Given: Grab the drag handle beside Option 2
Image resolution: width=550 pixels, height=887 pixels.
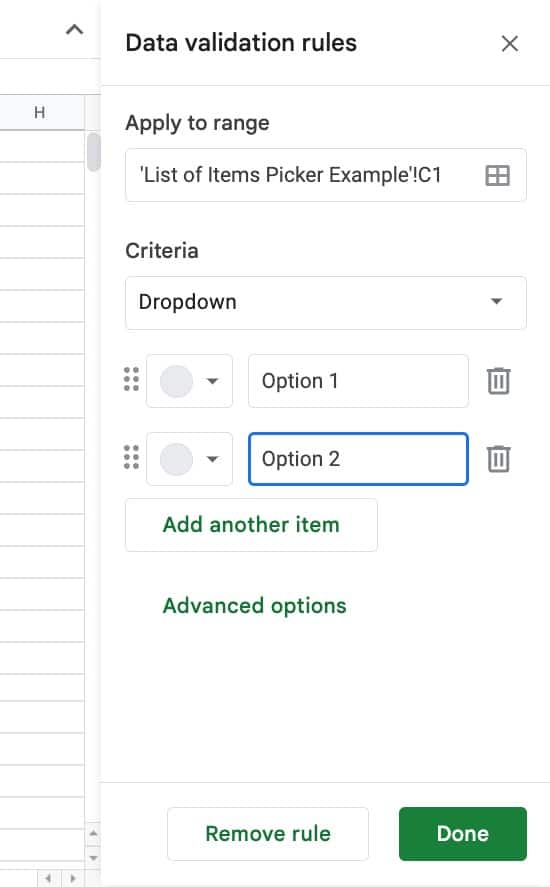Looking at the screenshot, I should coord(131,458).
